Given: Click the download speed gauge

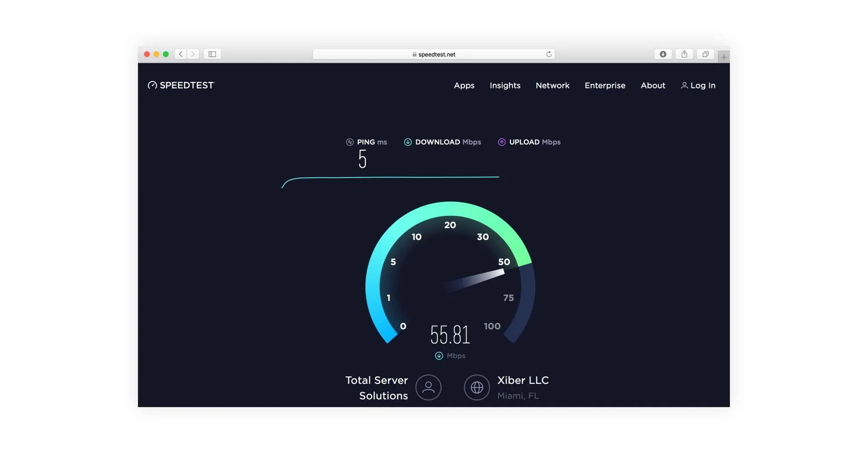Looking at the screenshot, I should [x=450, y=282].
